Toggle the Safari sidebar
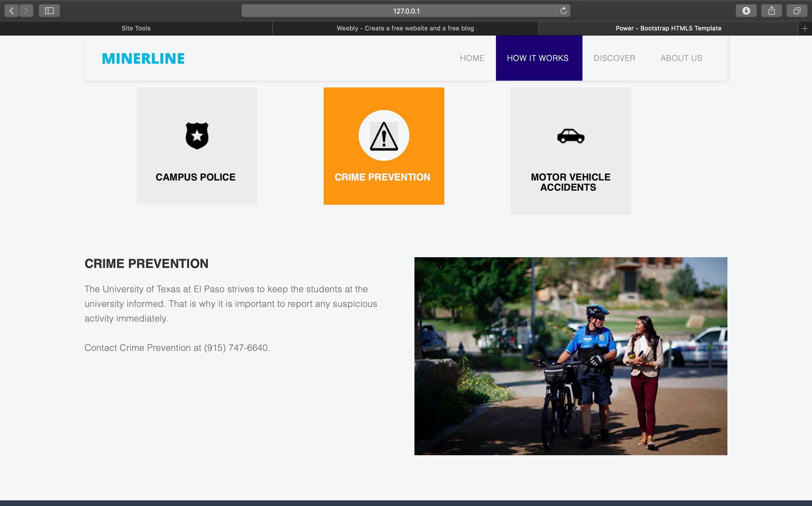Image resolution: width=812 pixels, height=506 pixels. [49, 11]
